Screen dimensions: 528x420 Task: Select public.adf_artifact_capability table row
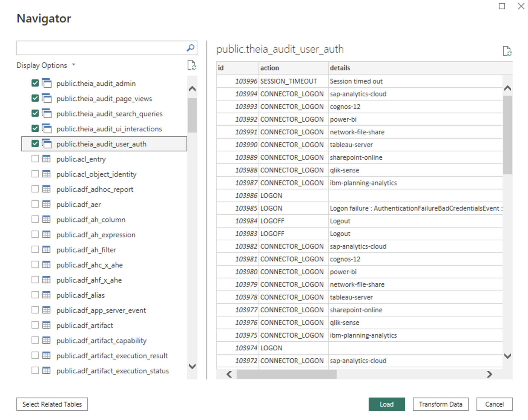104,340
